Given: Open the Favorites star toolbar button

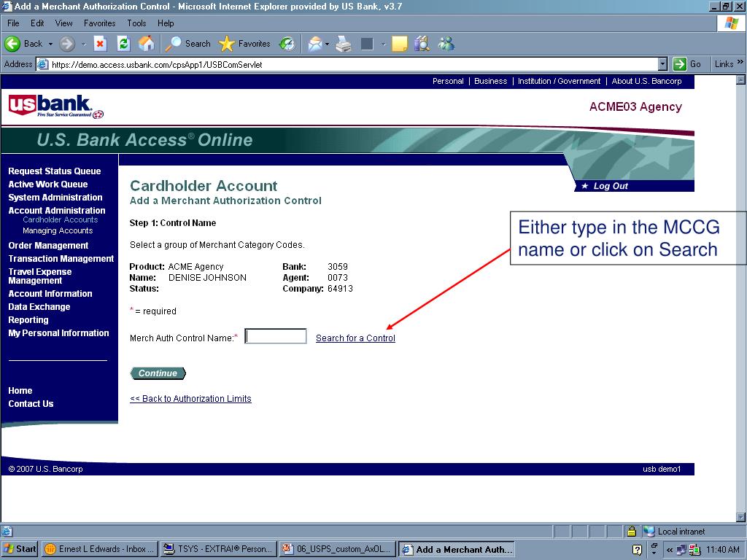Looking at the screenshot, I should (244, 44).
